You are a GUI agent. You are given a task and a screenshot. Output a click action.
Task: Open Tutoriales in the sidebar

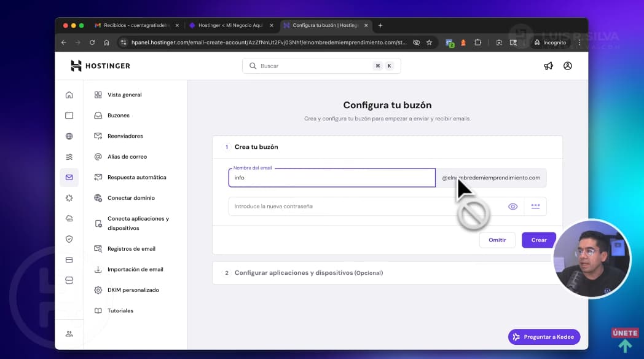[120, 310]
